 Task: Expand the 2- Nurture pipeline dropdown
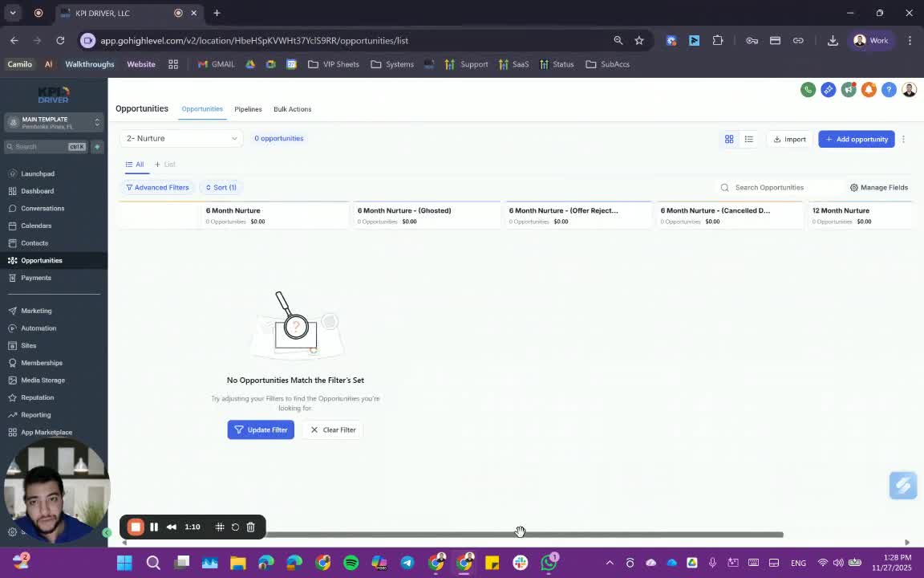click(181, 139)
